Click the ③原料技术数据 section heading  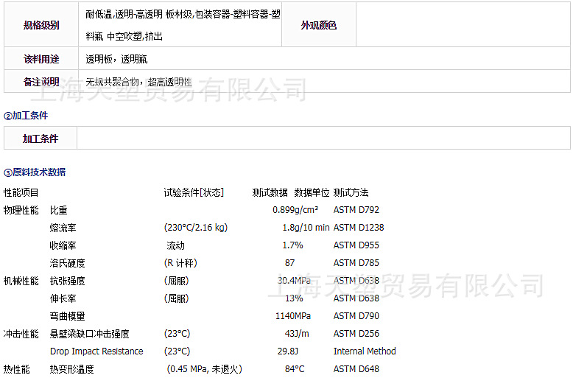pyautogui.click(x=35, y=172)
